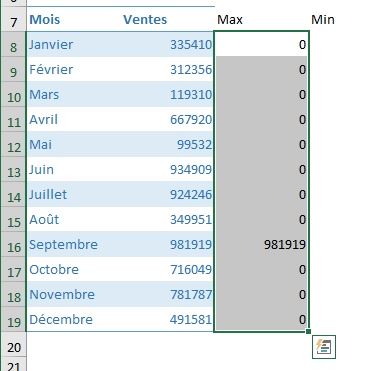
Task: Select the Juin cell
Action: pos(74,169)
